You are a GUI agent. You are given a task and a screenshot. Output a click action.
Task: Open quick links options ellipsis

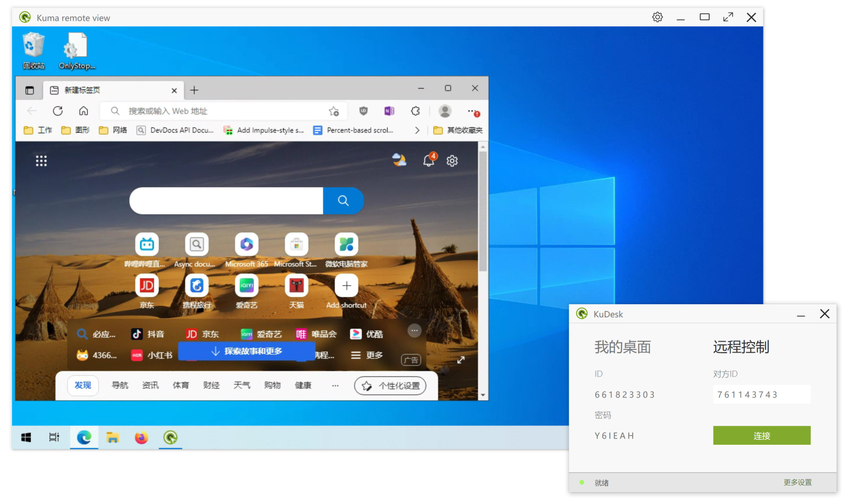[414, 330]
